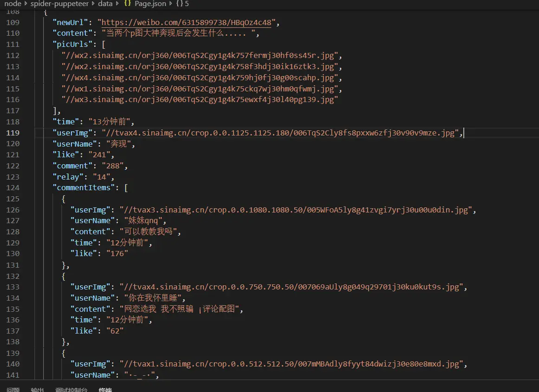Click the like value "241"
The image size is (539, 392).
click(x=99, y=154)
